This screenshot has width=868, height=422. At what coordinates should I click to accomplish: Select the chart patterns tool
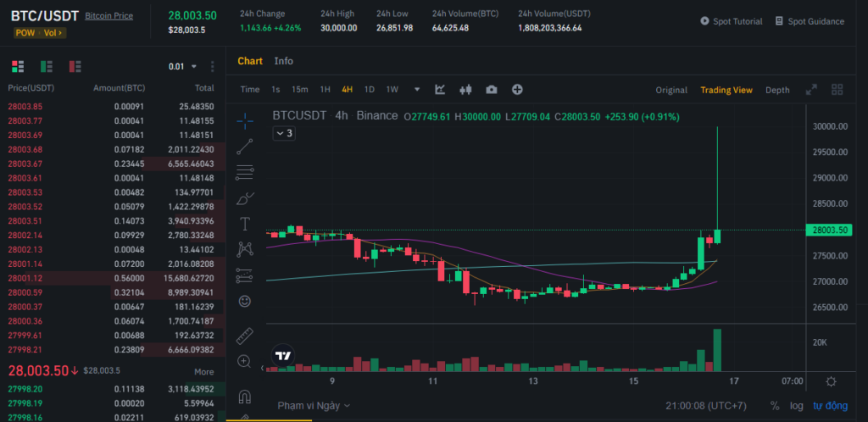pos(245,249)
